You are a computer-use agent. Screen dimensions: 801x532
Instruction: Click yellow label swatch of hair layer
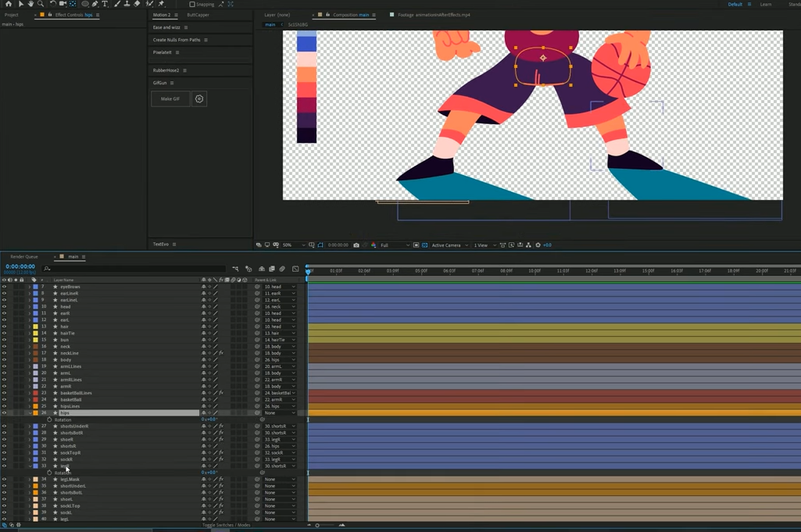point(36,327)
